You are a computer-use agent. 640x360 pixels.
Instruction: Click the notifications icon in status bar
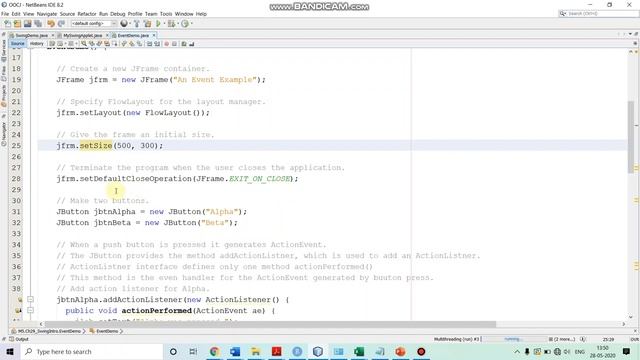[583, 339]
